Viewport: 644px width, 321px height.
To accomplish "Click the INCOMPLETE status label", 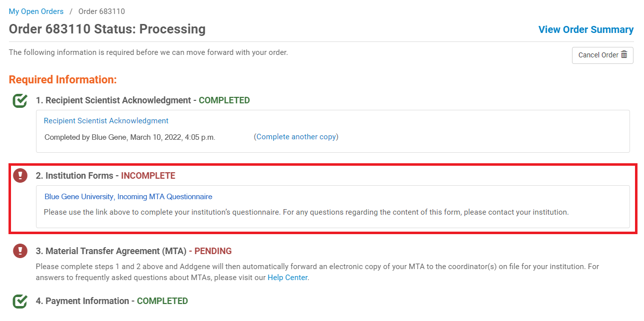I will (x=148, y=176).
